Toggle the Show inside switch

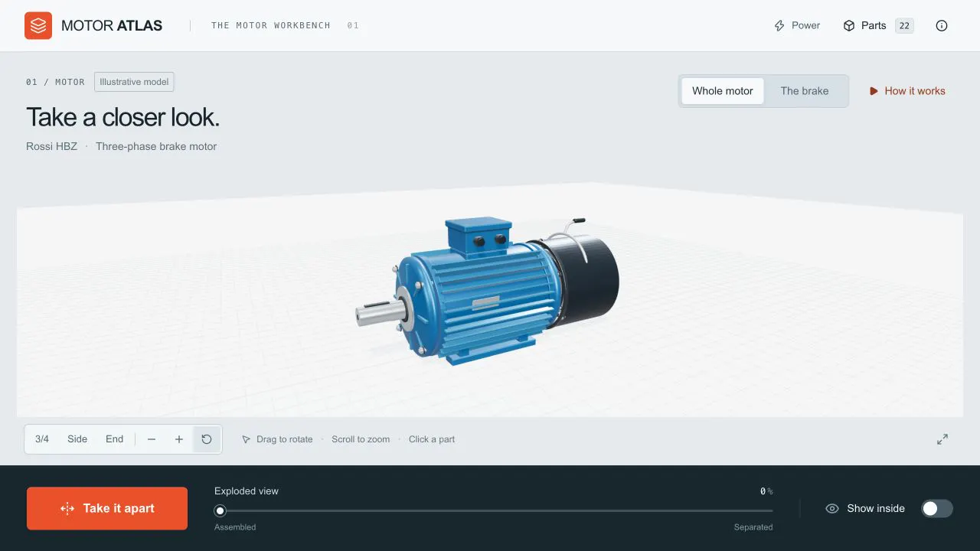(x=937, y=508)
